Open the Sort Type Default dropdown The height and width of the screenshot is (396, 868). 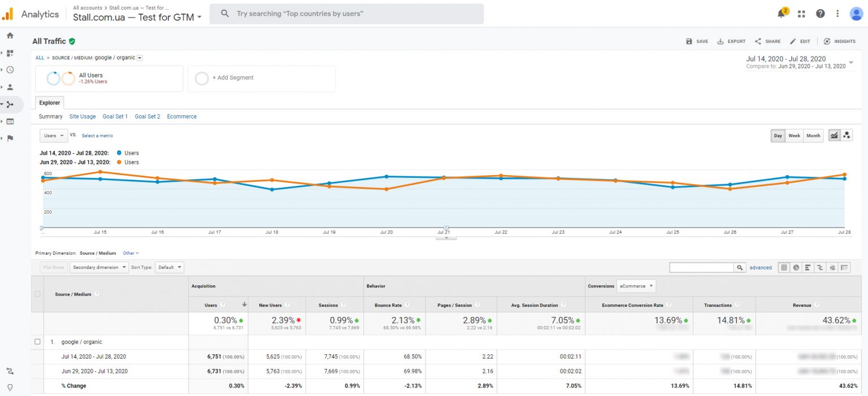coord(170,267)
